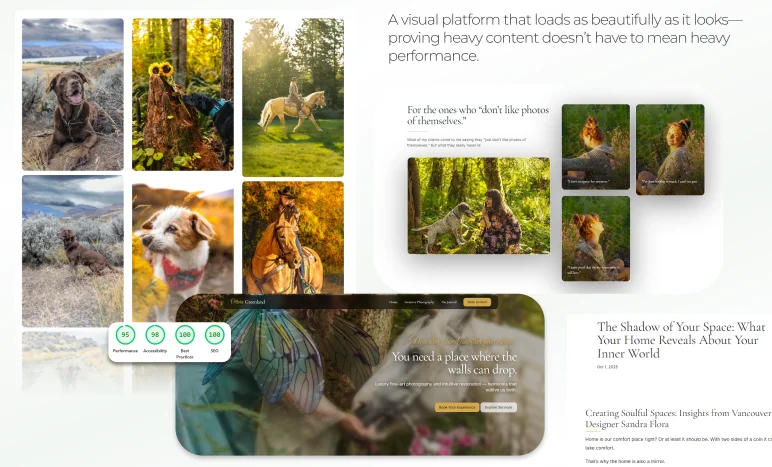Image resolution: width=772 pixels, height=467 pixels.
Task: Open the cowboy on horse autumn photo
Action: coord(293,238)
